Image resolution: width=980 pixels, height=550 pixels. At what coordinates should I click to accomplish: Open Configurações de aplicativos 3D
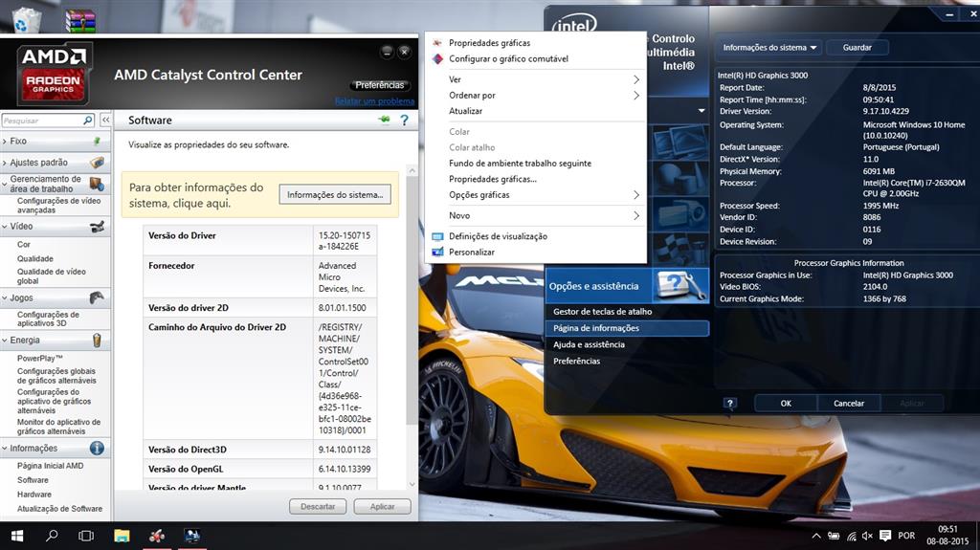[48, 319]
